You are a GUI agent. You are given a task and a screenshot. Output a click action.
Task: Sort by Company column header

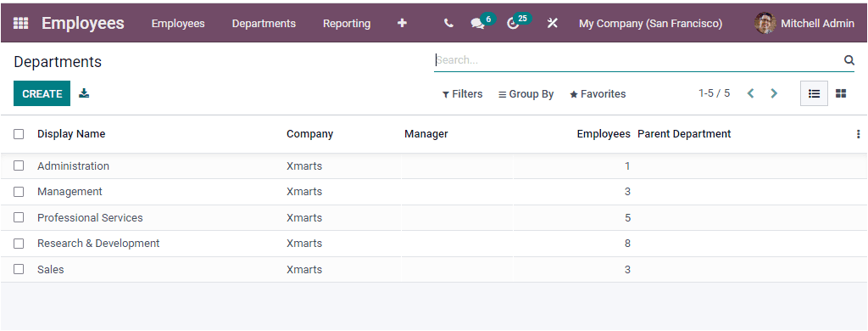coord(310,133)
